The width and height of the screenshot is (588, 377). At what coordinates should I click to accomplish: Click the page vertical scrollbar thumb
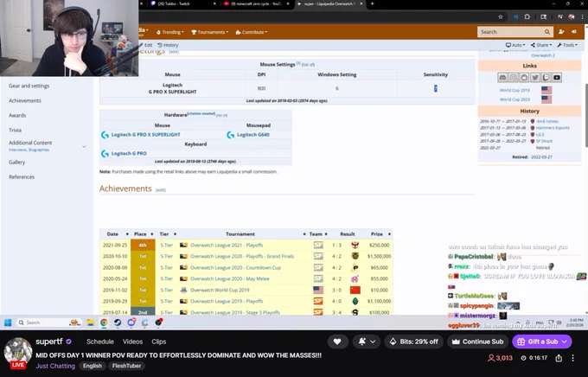pos(585,115)
